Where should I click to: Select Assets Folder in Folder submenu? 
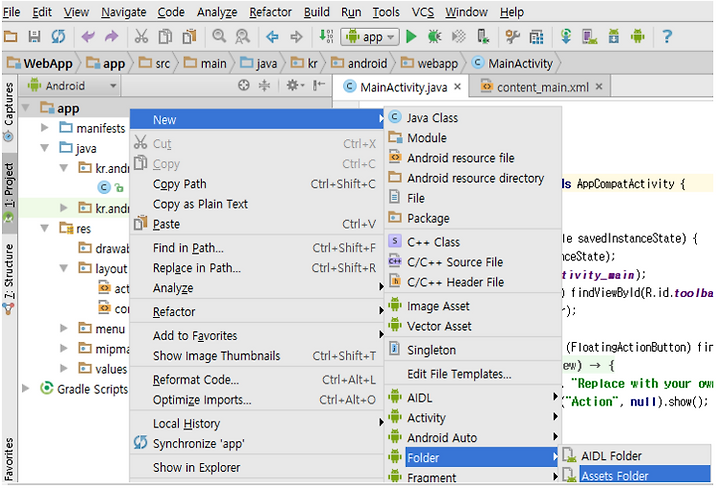click(636, 475)
